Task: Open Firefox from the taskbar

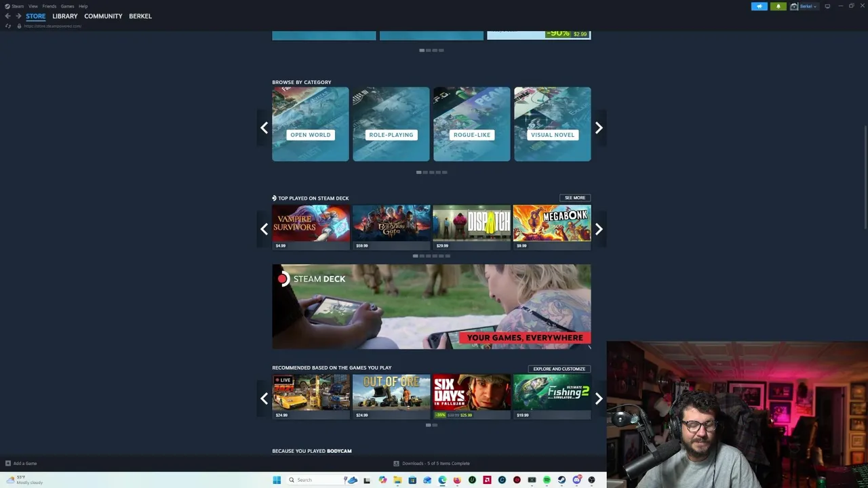Action: 457,480
